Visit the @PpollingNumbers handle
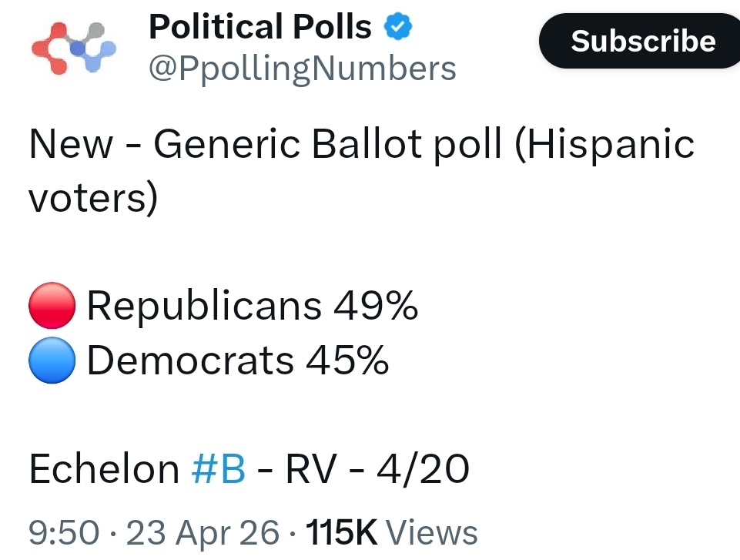This screenshot has height=560, width=740. 302,69
